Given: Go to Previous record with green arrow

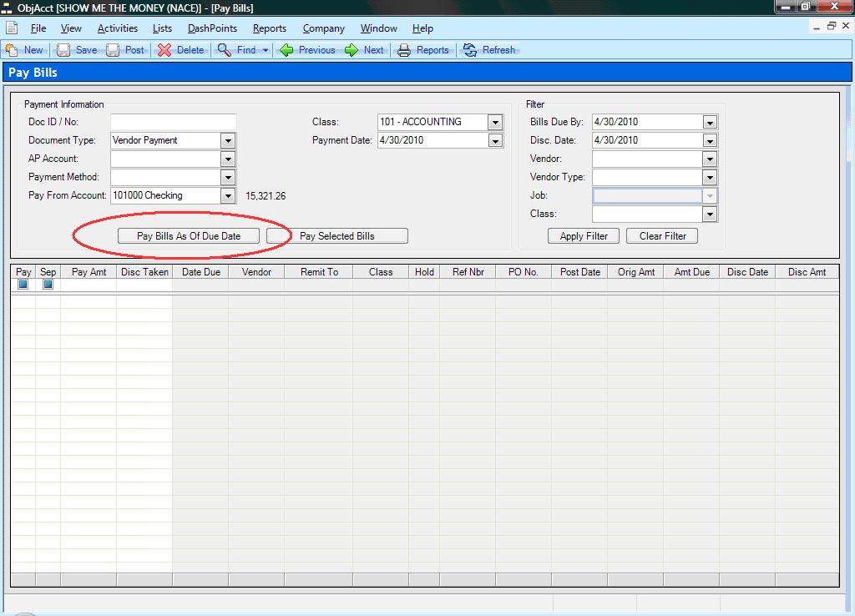Looking at the screenshot, I should (286, 50).
